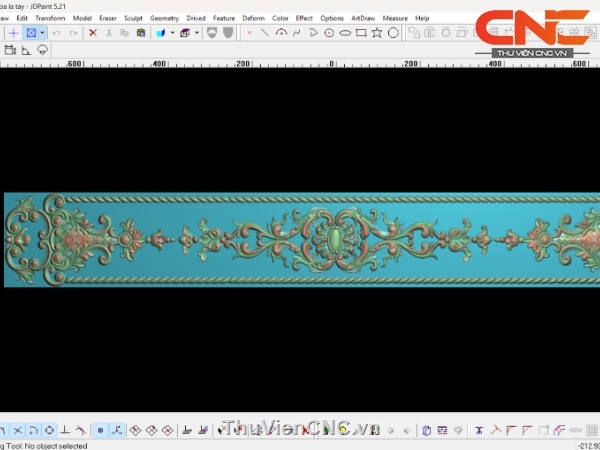Toggle the crosshair select tool
The height and width of the screenshot is (450, 600).
point(14,33)
